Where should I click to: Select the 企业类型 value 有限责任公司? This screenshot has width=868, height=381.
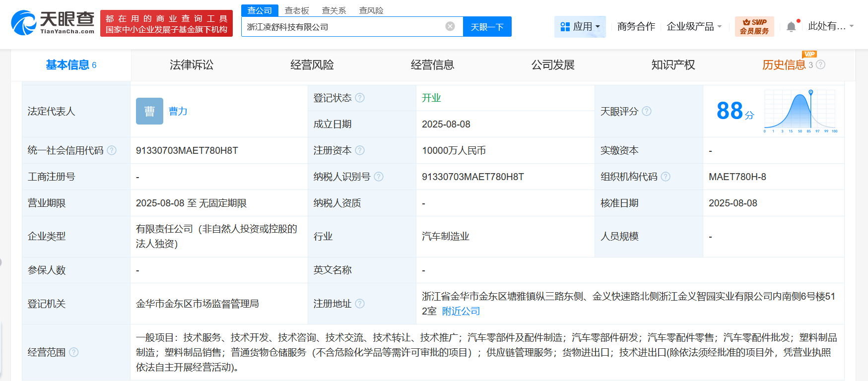[x=216, y=236]
